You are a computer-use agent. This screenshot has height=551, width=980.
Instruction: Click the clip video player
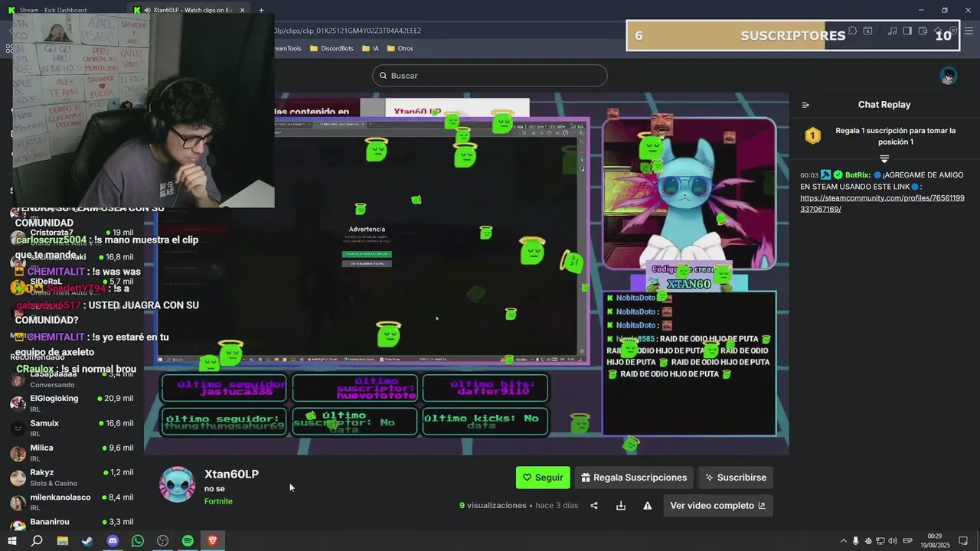coord(466,274)
